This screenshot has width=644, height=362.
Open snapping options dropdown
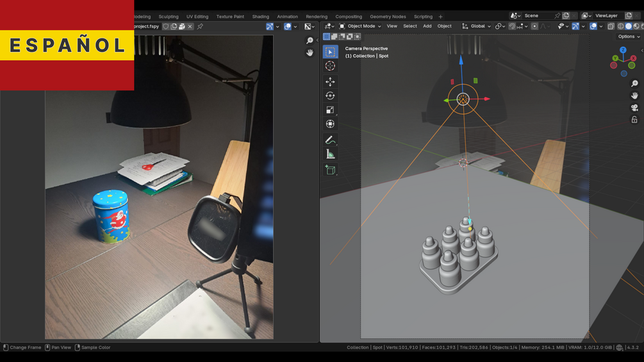click(x=522, y=26)
